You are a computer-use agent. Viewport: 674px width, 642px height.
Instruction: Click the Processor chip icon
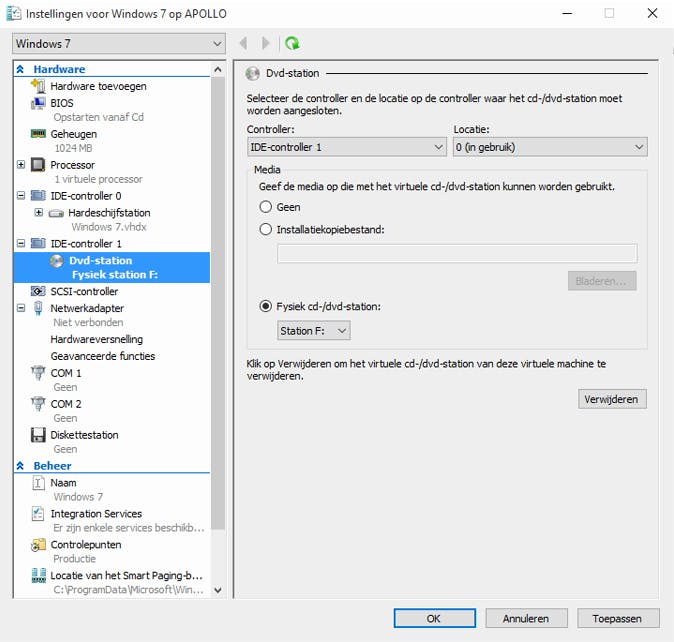(x=38, y=165)
